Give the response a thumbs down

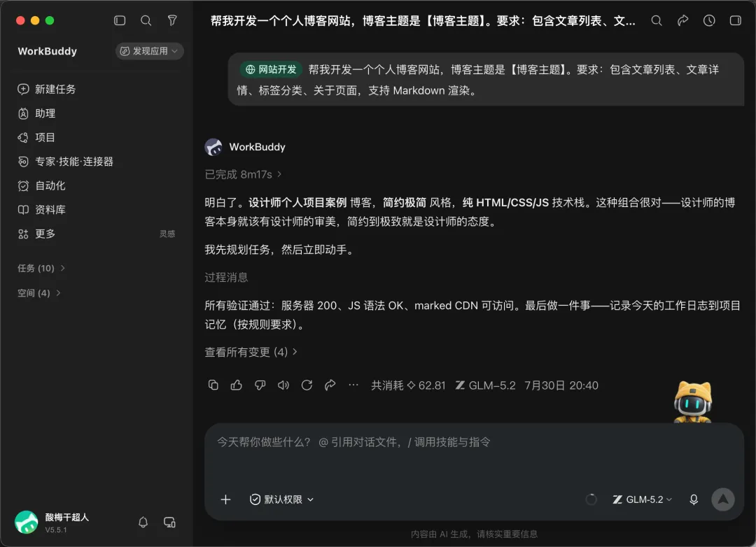coord(260,385)
